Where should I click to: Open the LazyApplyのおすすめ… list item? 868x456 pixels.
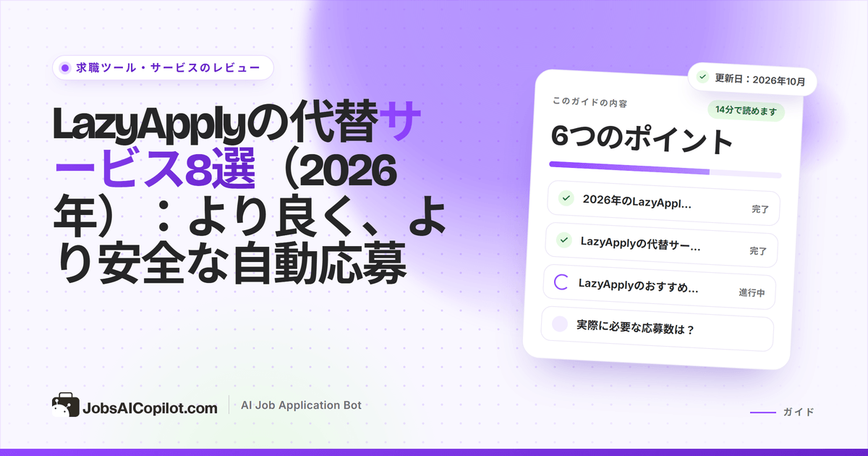[x=659, y=287]
